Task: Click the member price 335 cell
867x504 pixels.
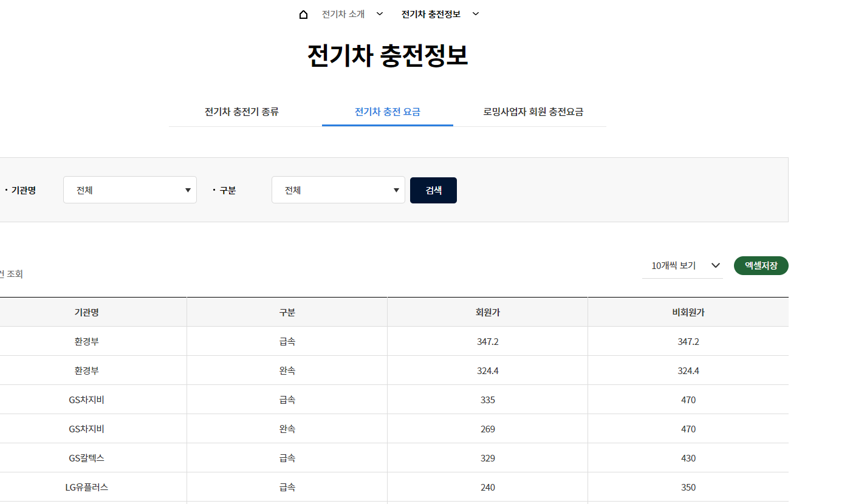Action: coord(487,400)
